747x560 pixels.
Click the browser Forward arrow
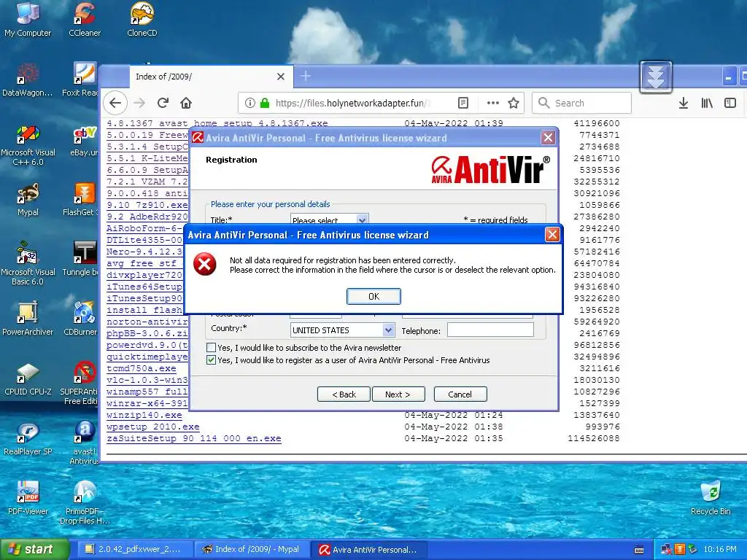pyautogui.click(x=139, y=103)
